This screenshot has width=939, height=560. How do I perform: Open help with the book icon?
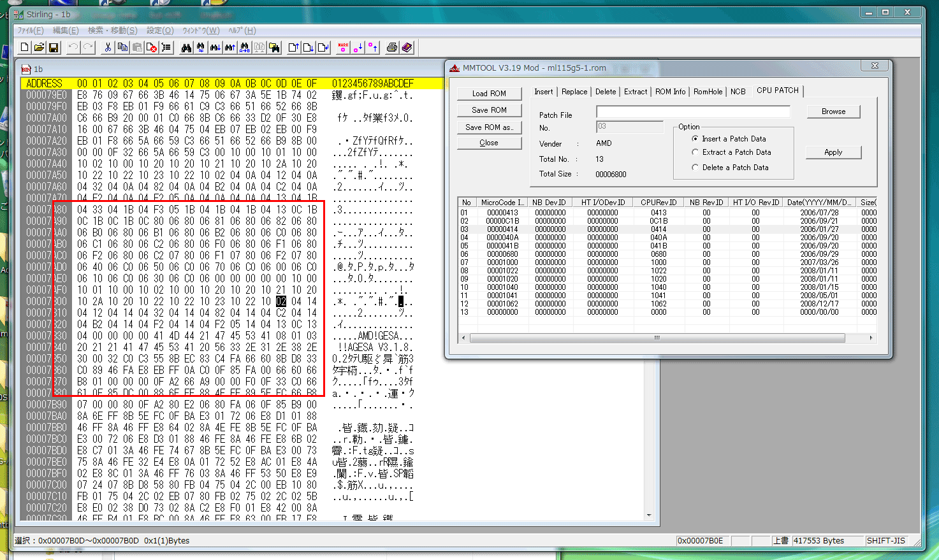[407, 47]
